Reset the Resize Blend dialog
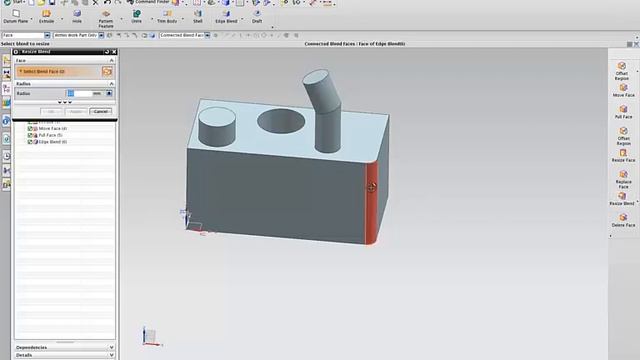Viewport: 640px width, 360px height. (107, 52)
